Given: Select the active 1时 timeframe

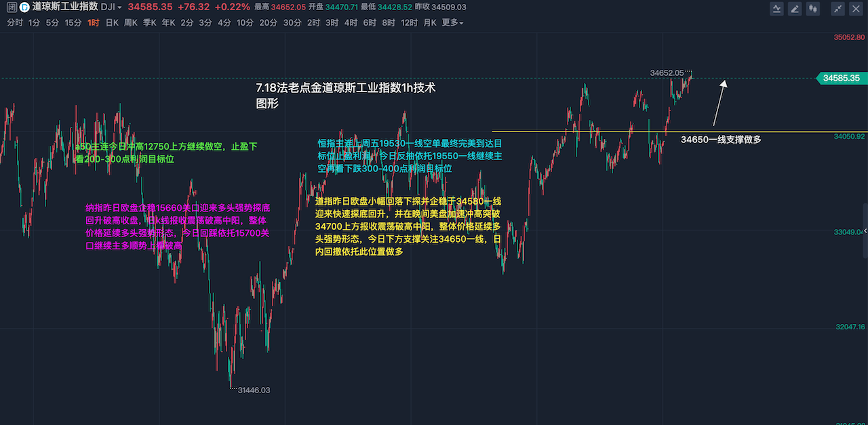Looking at the screenshot, I should (x=94, y=22).
